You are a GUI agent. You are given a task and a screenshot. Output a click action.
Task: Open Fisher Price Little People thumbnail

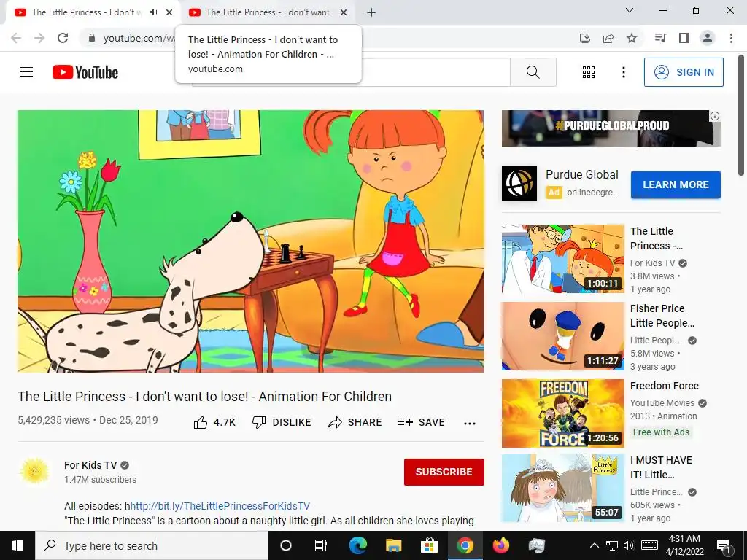pyautogui.click(x=562, y=335)
